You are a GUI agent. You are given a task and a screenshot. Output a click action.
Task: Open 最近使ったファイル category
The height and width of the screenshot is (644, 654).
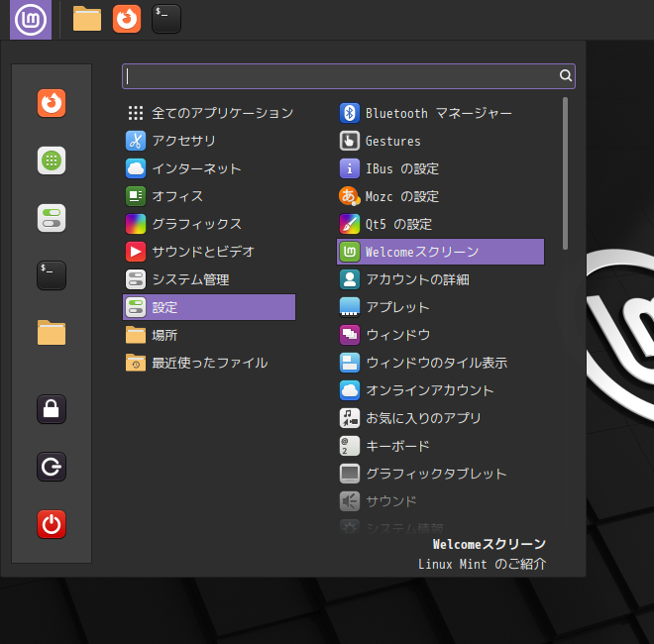pyautogui.click(x=209, y=363)
